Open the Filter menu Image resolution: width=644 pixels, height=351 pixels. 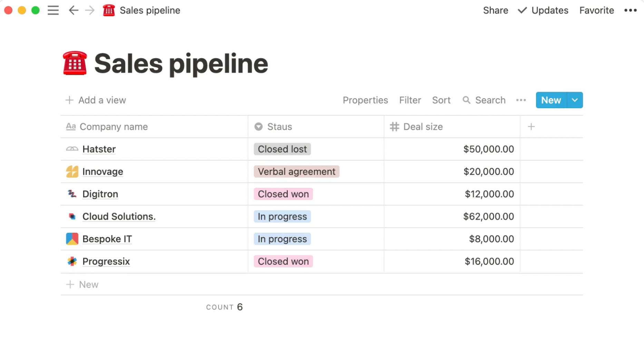click(410, 100)
